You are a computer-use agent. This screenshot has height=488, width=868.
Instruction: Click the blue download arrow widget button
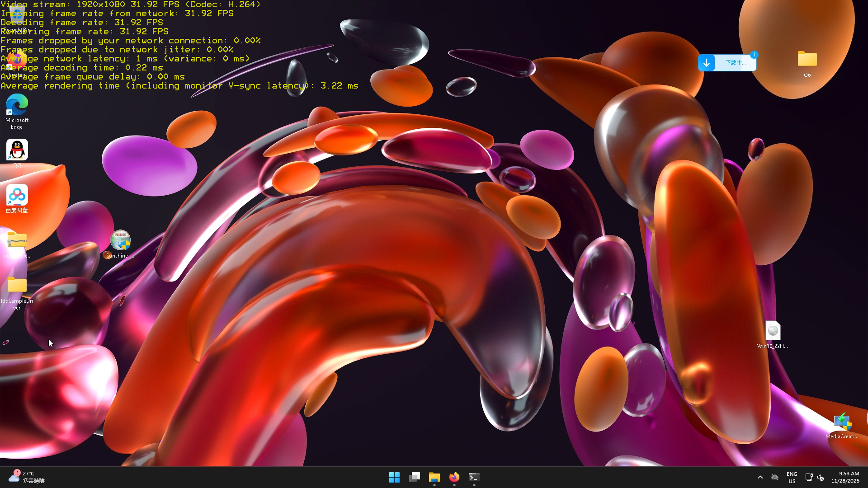(707, 63)
